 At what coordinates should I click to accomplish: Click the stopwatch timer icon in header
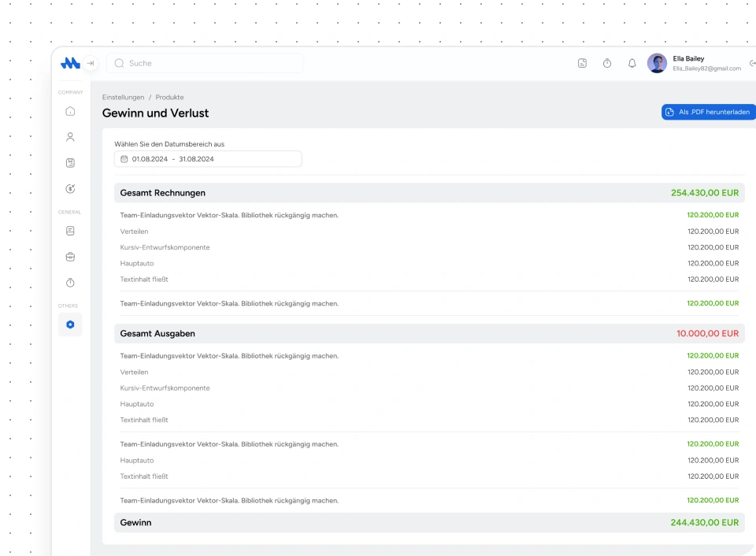click(x=607, y=64)
